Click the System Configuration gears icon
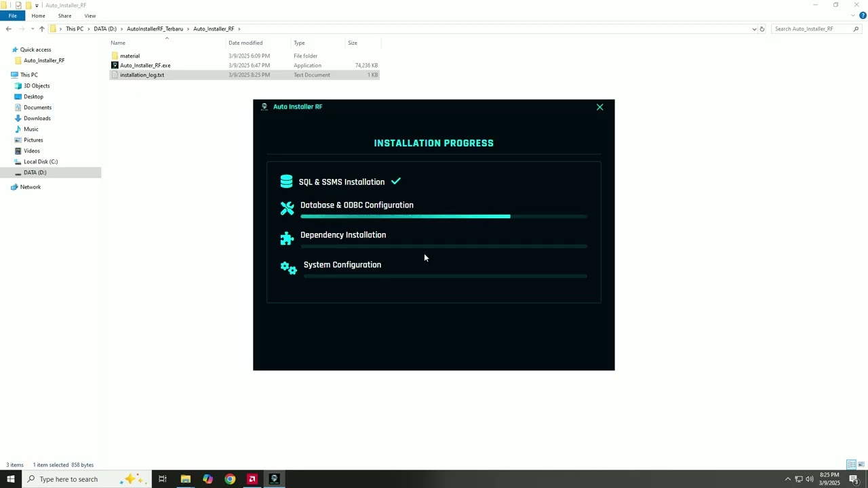Image resolution: width=868 pixels, height=488 pixels. 288,268
